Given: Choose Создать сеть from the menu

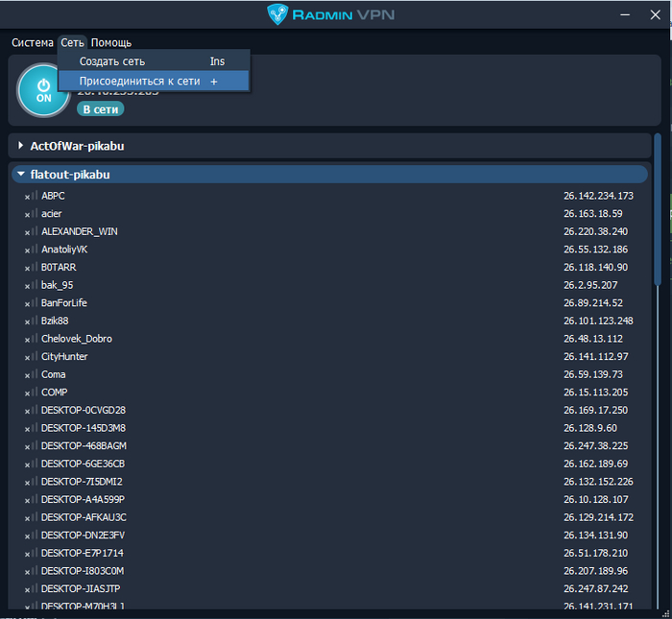Looking at the screenshot, I should (112, 61).
